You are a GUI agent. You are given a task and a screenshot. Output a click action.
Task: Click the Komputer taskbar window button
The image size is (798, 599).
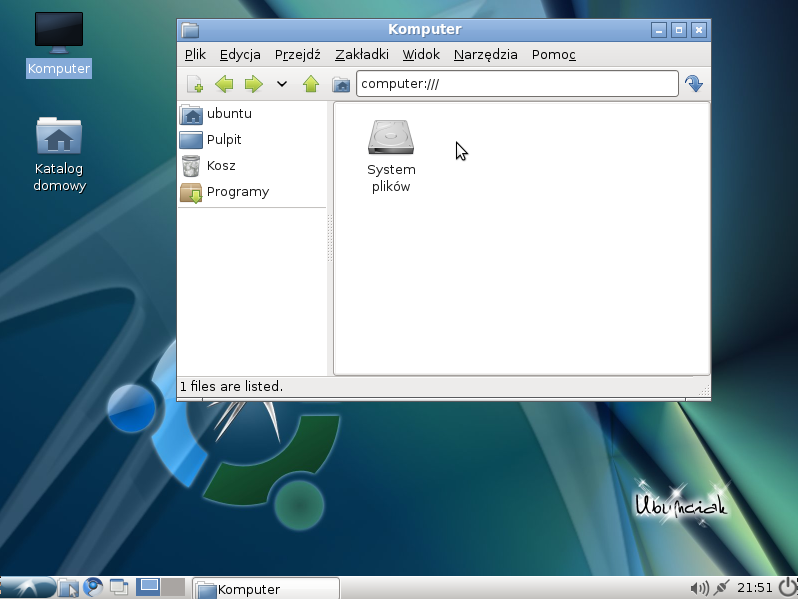point(265,588)
